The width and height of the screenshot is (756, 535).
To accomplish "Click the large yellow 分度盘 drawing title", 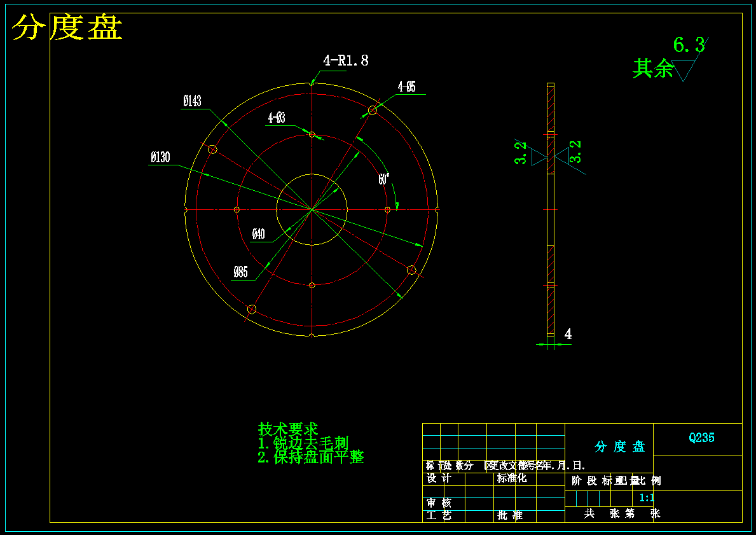I will click(67, 27).
